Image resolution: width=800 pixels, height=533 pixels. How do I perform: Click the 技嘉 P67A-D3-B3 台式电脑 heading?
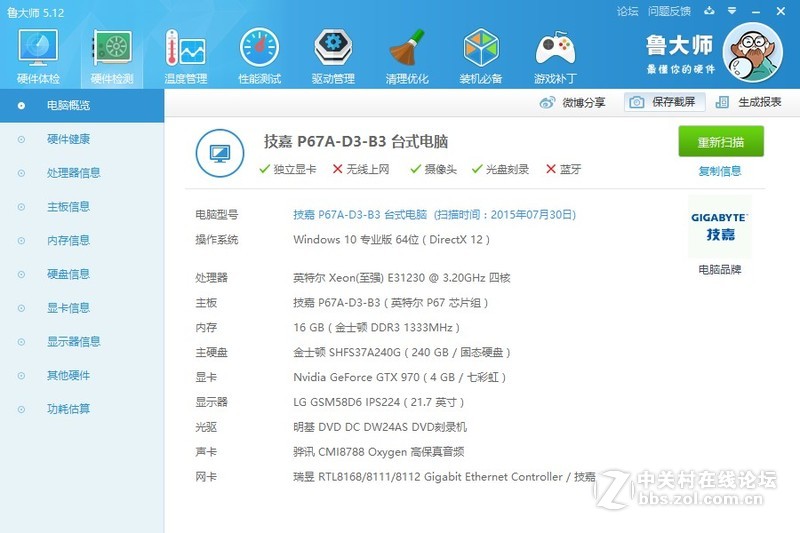point(356,141)
